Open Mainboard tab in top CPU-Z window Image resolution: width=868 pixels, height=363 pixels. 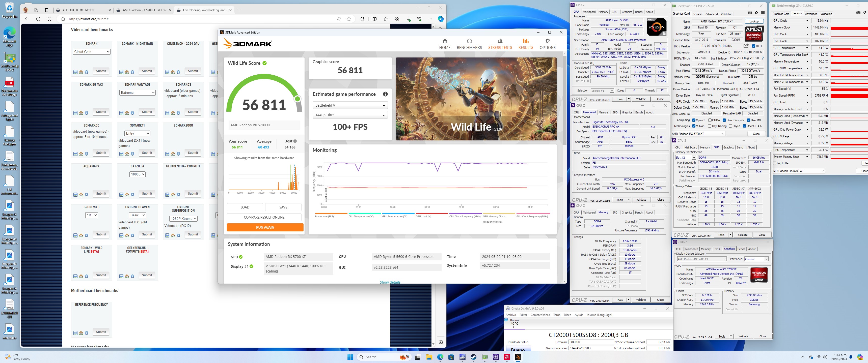(x=589, y=12)
